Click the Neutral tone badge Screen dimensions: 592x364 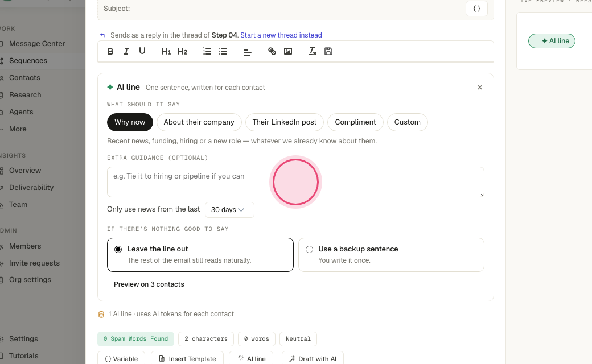click(298, 339)
